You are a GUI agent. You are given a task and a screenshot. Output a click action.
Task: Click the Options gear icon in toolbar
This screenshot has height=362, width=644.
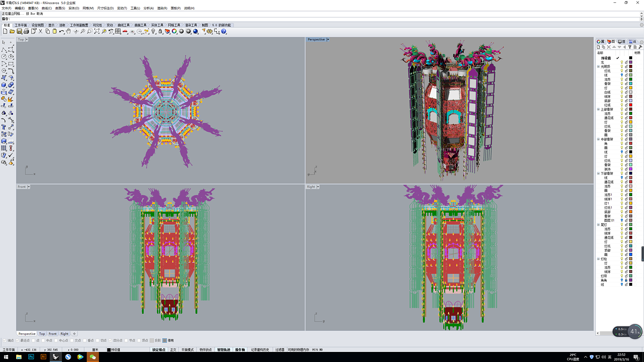point(210,31)
